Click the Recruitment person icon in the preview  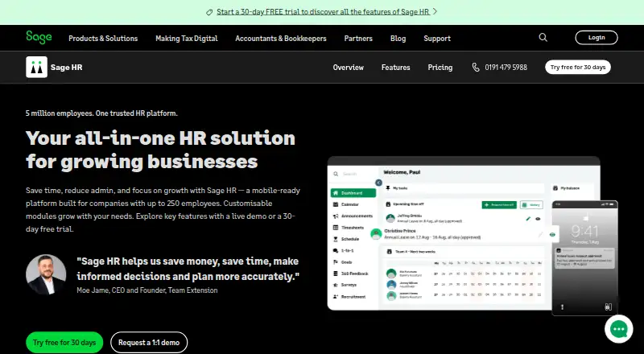pos(336,297)
